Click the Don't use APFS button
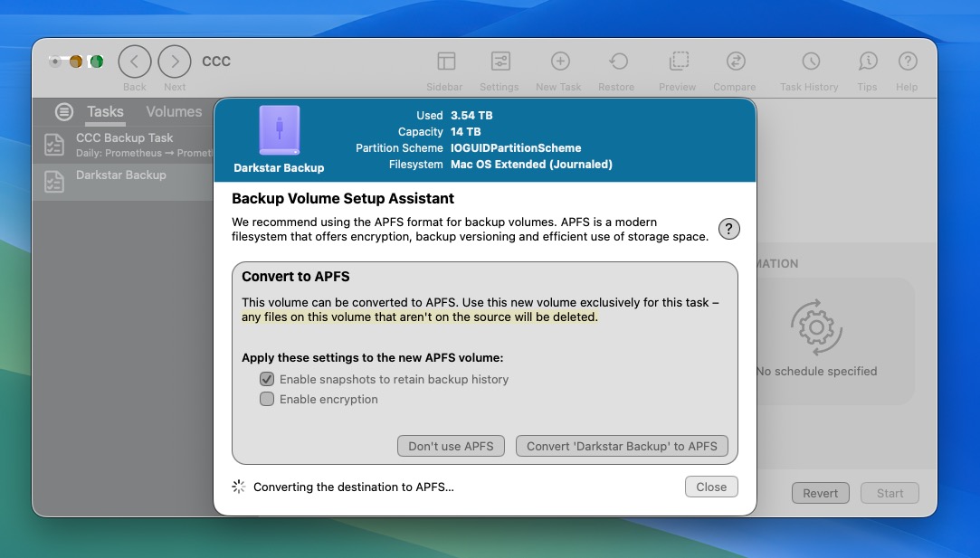 451,446
